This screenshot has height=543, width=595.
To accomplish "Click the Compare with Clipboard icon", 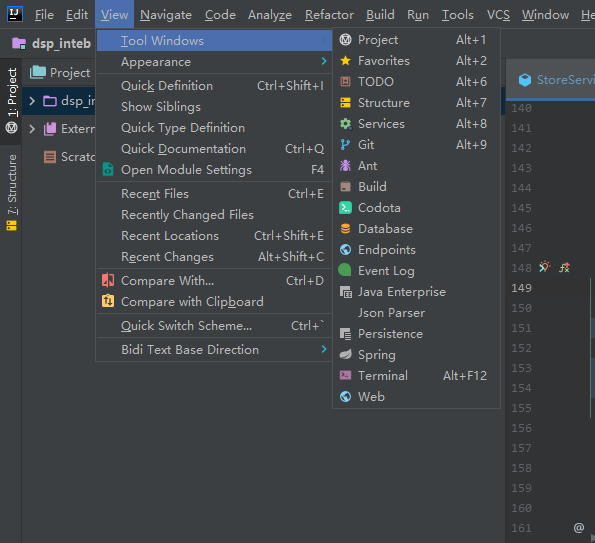I will coord(108,301).
